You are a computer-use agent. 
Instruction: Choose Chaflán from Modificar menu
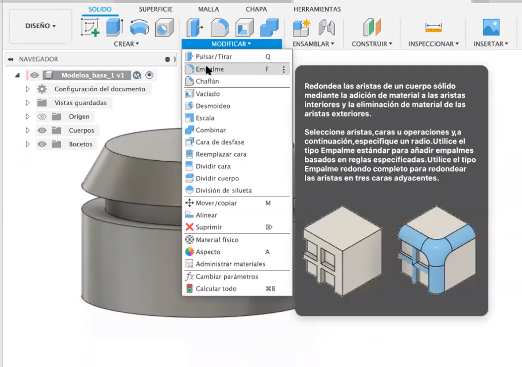point(237,81)
